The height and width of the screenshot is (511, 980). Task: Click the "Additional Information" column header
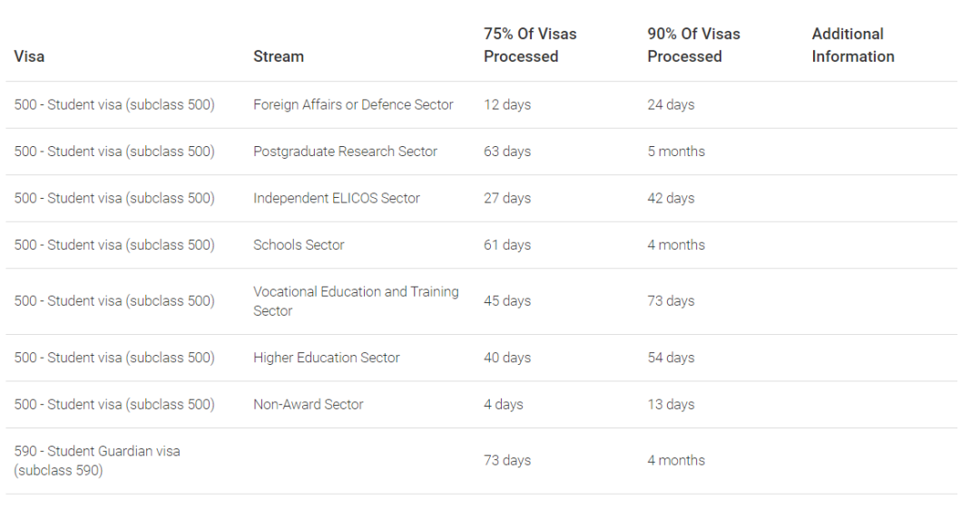point(852,45)
